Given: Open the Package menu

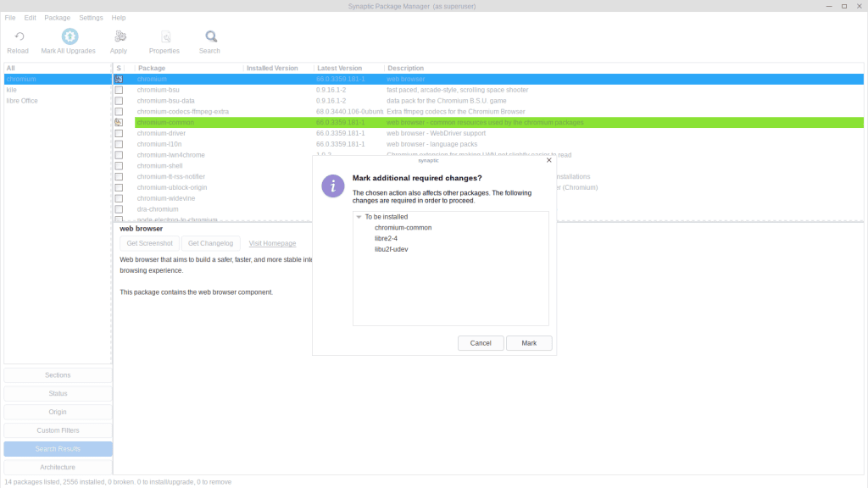Looking at the screenshot, I should 57,18.
